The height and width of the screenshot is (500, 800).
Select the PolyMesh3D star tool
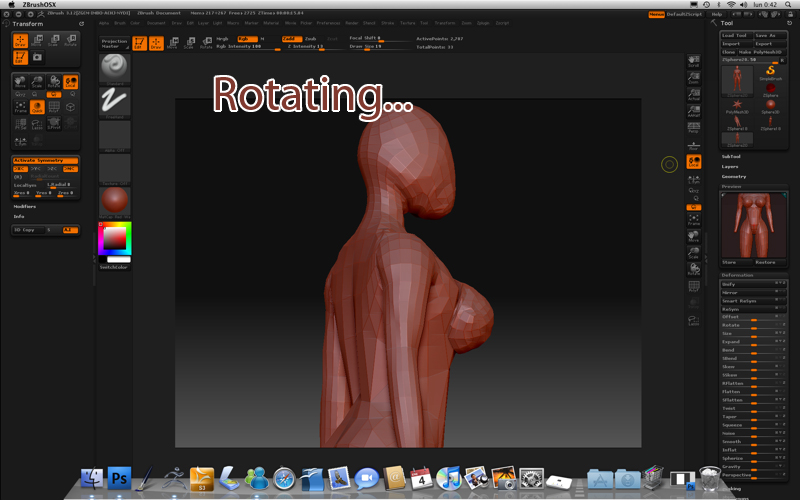coord(737,106)
